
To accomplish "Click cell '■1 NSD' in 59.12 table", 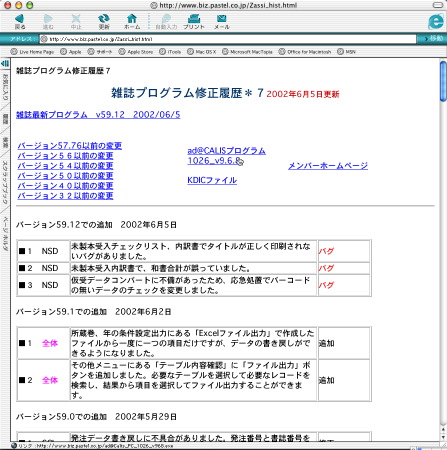I will [x=43, y=251].
